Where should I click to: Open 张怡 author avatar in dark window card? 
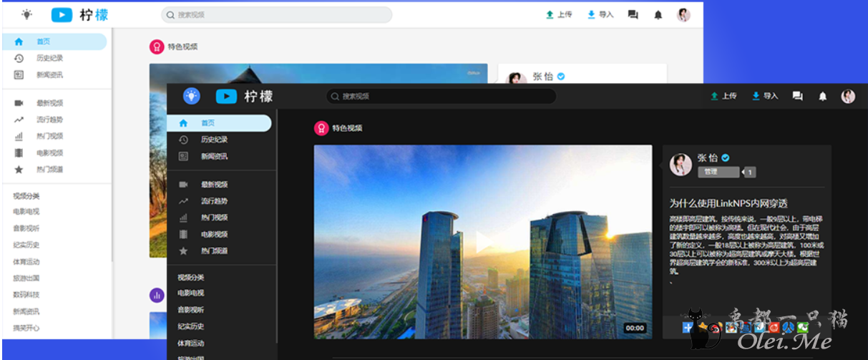pyautogui.click(x=681, y=164)
